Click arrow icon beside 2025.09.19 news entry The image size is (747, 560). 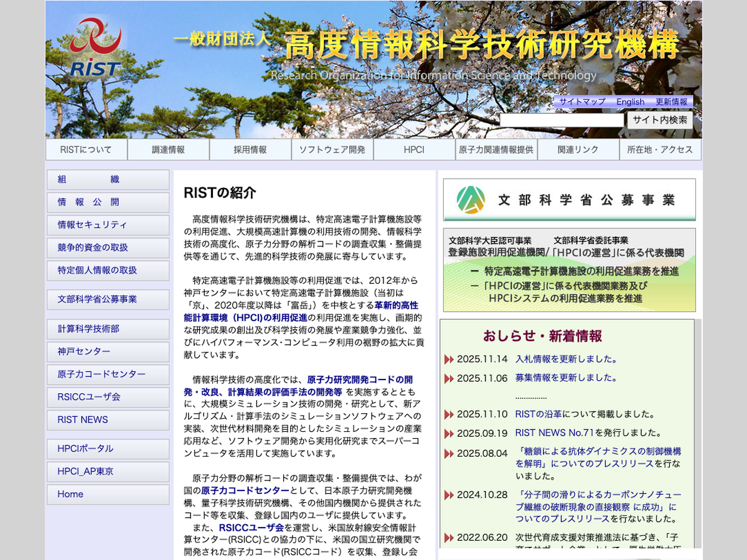pyautogui.click(x=449, y=434)
